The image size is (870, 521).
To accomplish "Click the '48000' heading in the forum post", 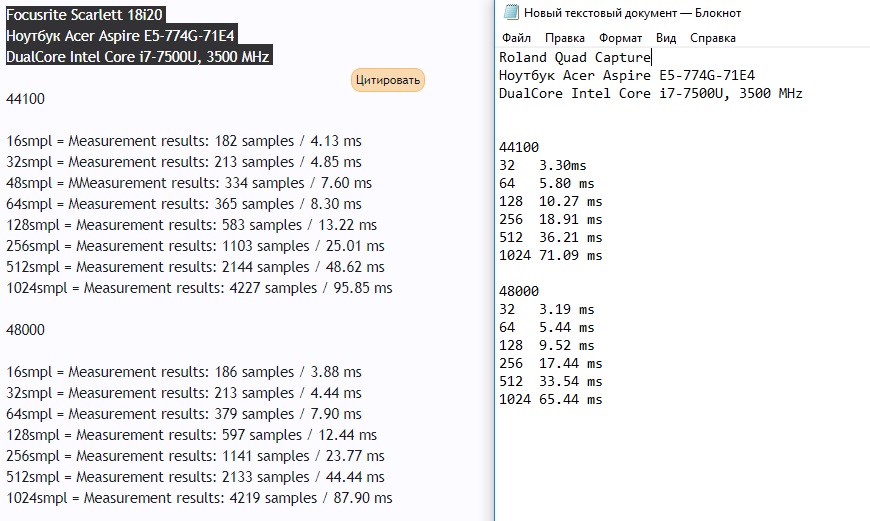I will pyautogui.click(x=26, y=330).
